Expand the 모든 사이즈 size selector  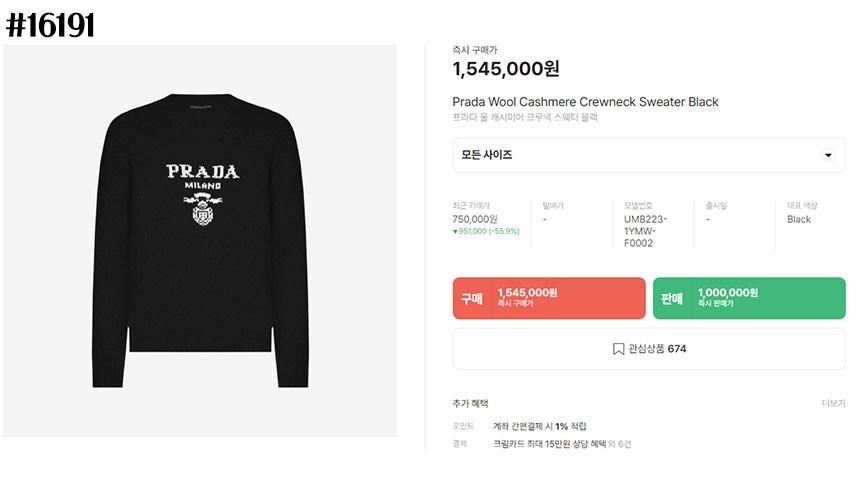(649, 155)
